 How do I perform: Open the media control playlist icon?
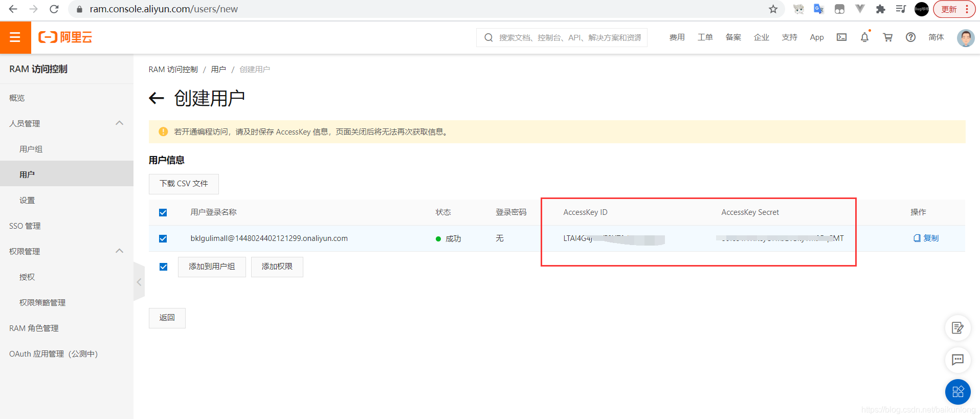coord(901,9)
